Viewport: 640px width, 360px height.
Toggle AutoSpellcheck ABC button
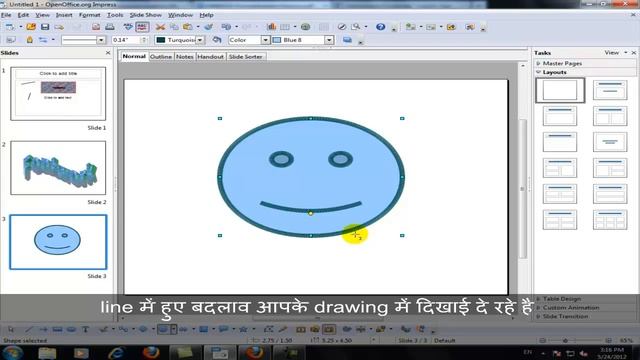coord(142,27)
